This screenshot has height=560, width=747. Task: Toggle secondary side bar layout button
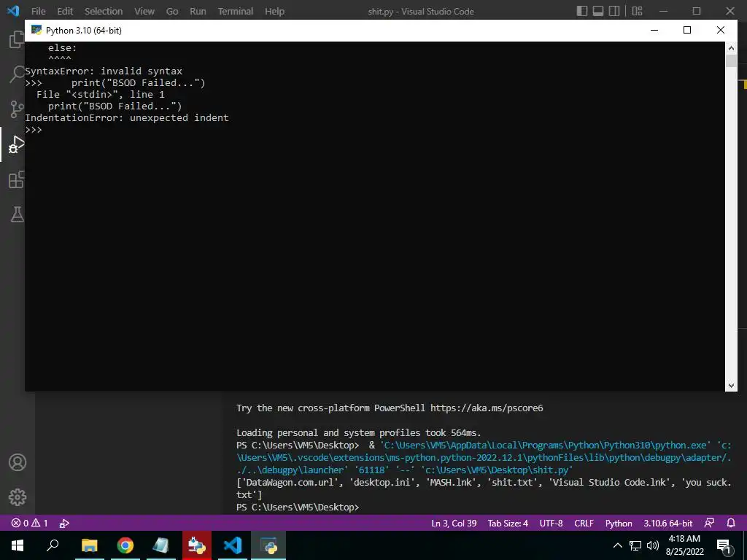(x=614, y=11)
